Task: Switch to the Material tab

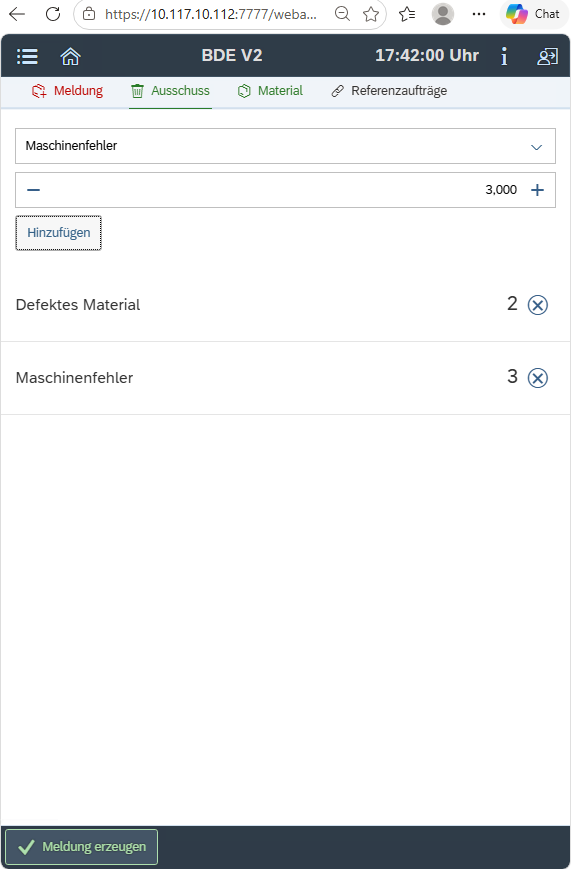Action: tap(270, 91)
